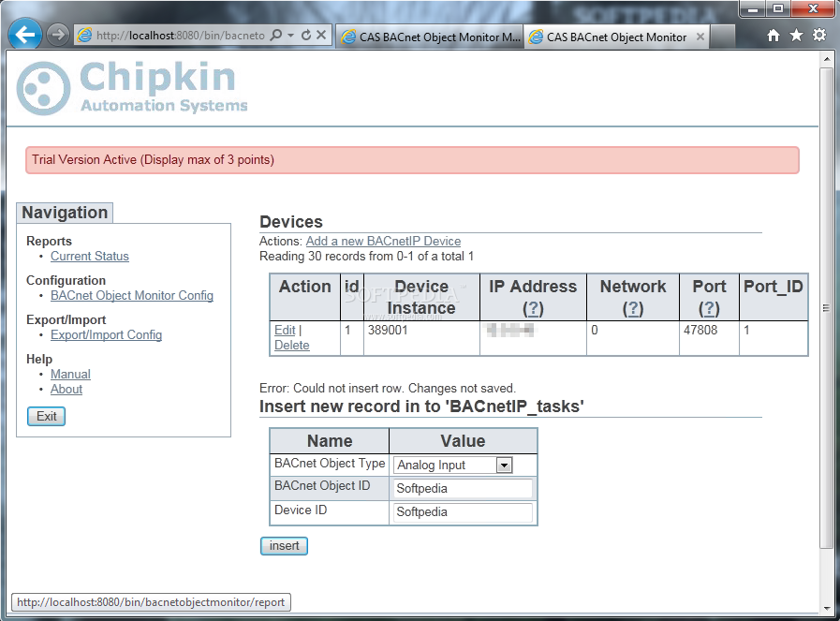Refresh the page with the reload icon
Image resolution: width=840 pixels, height=621 pixels.
pyautogui.click(x=306, y=36)
